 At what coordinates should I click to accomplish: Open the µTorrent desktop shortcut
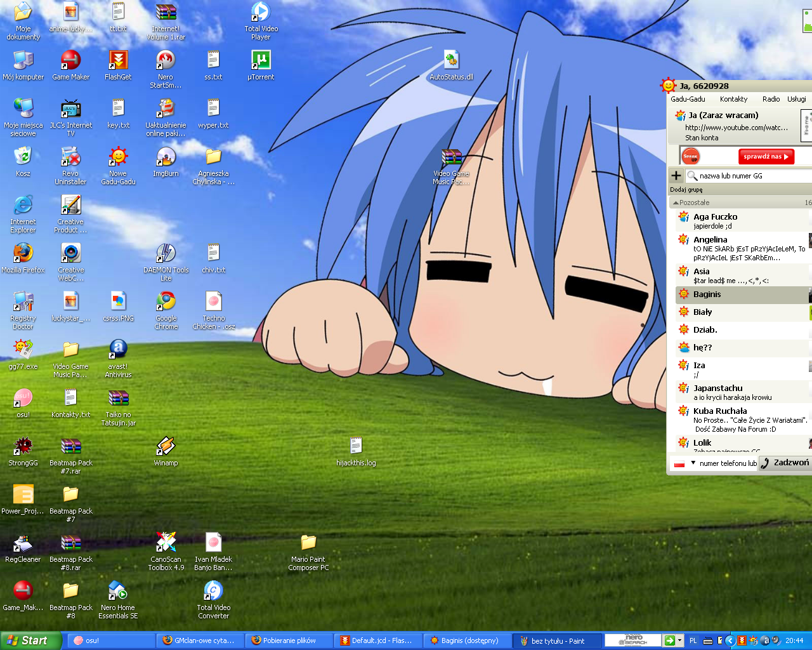(x=261, y=61)
